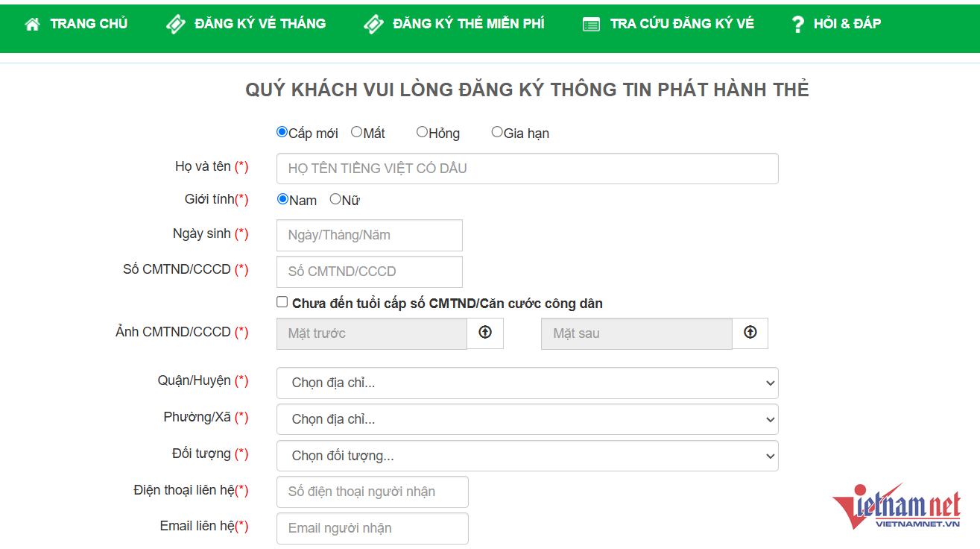Check Chưa đến tuổi cấp số CMTND checkbox

[282, 301]
